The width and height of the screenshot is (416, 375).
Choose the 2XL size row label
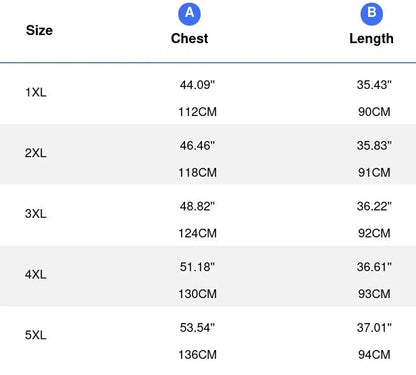click(x=36, y=153)
